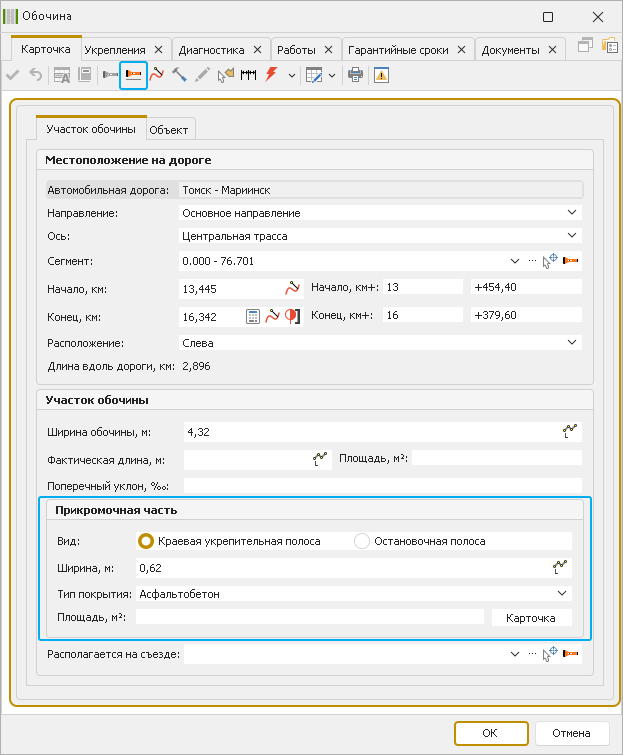623x755 pixels.
Task: Expand the Расположение dropdown
Action: click(572, 342)
